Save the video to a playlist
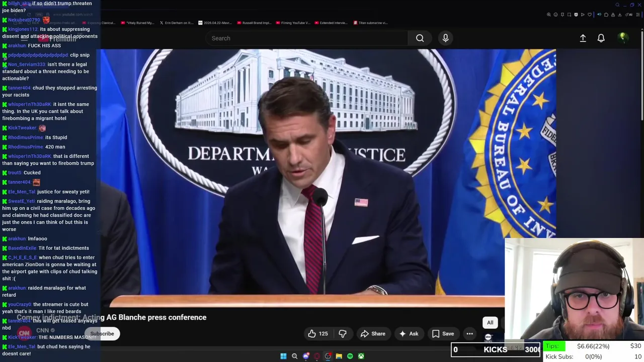Image resolution: width=644 pixels, height=362 pixels. tap(443, 334)
